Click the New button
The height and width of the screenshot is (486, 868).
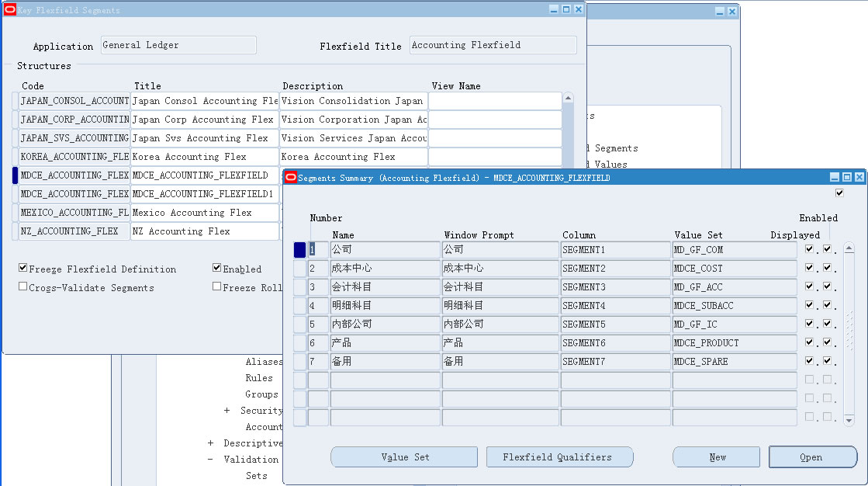click(x=716, y=457)
